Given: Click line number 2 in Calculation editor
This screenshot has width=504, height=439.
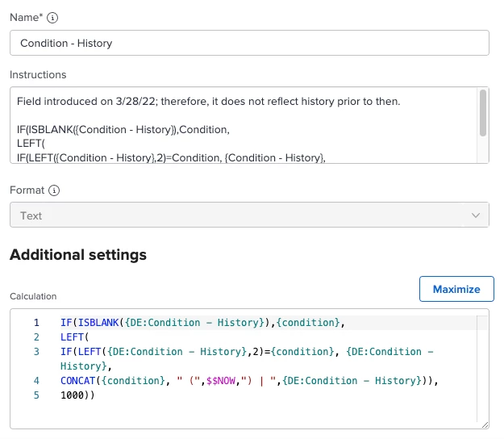Looking at the screenshot, I should click(36, 337).
